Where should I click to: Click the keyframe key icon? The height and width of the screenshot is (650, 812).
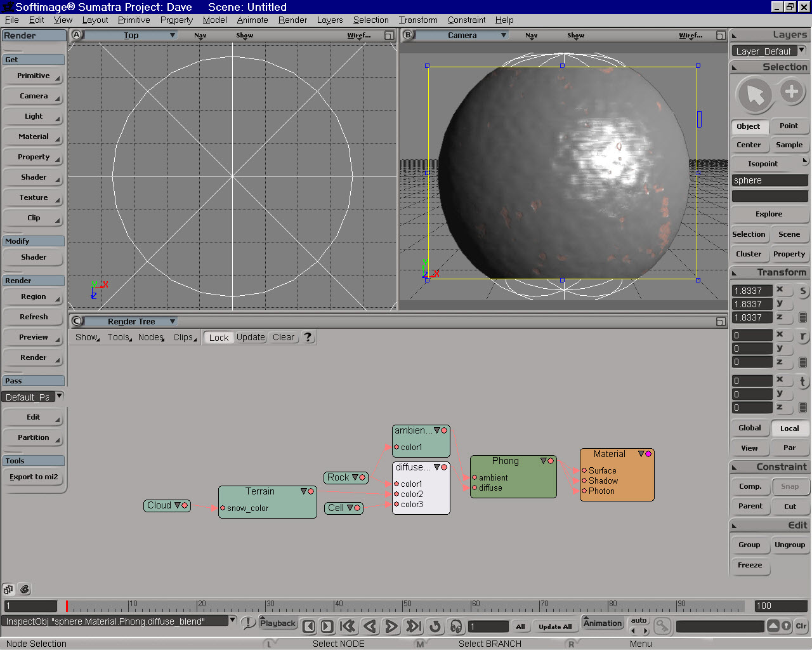click(662, 627)
